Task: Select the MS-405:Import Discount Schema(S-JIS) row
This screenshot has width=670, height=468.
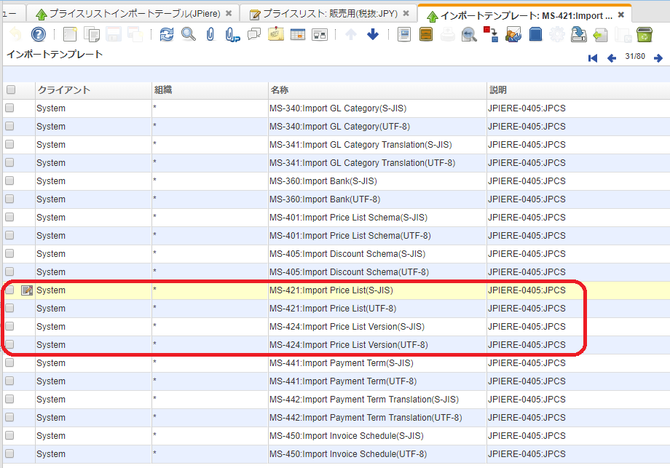Action: (336, 254)
